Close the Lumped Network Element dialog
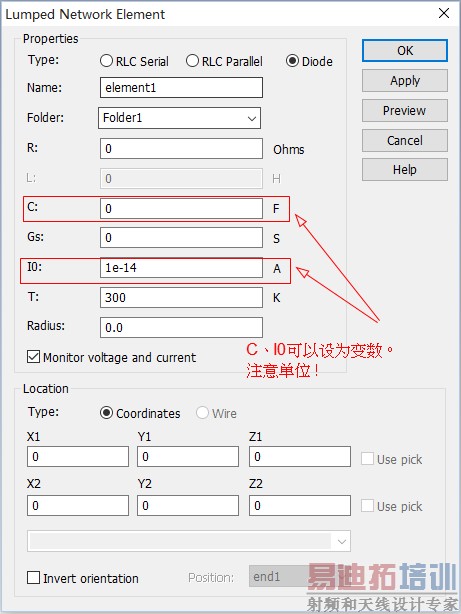Screen dimensions: 461x614 [444, 13]
